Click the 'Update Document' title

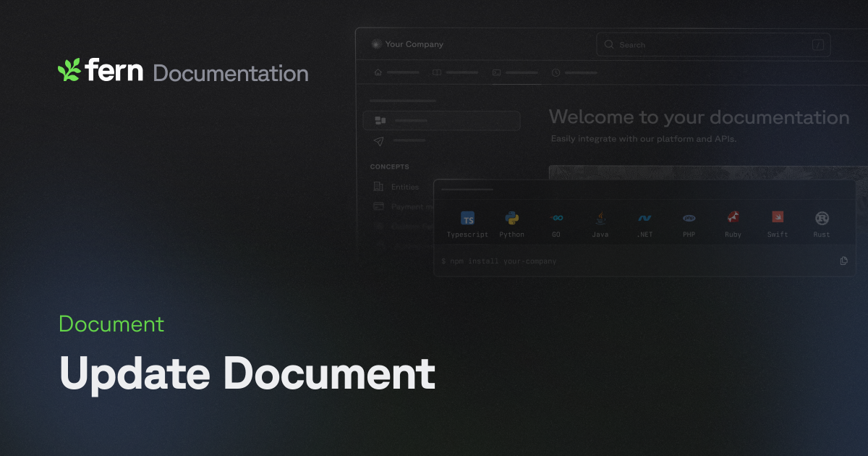tap(247, 374)
